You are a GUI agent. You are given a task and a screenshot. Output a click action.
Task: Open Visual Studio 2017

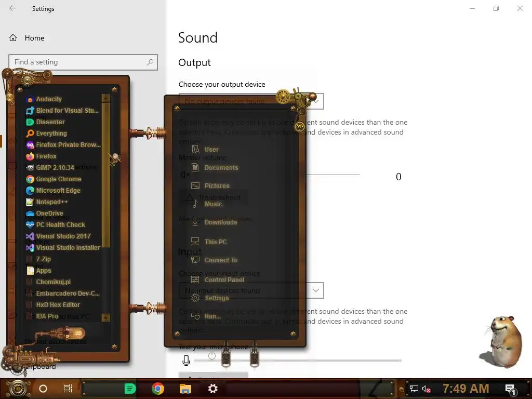(x=58, y=236)
